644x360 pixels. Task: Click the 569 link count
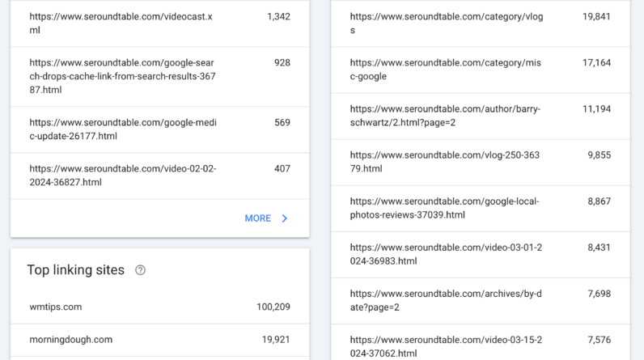pos(282,123)
